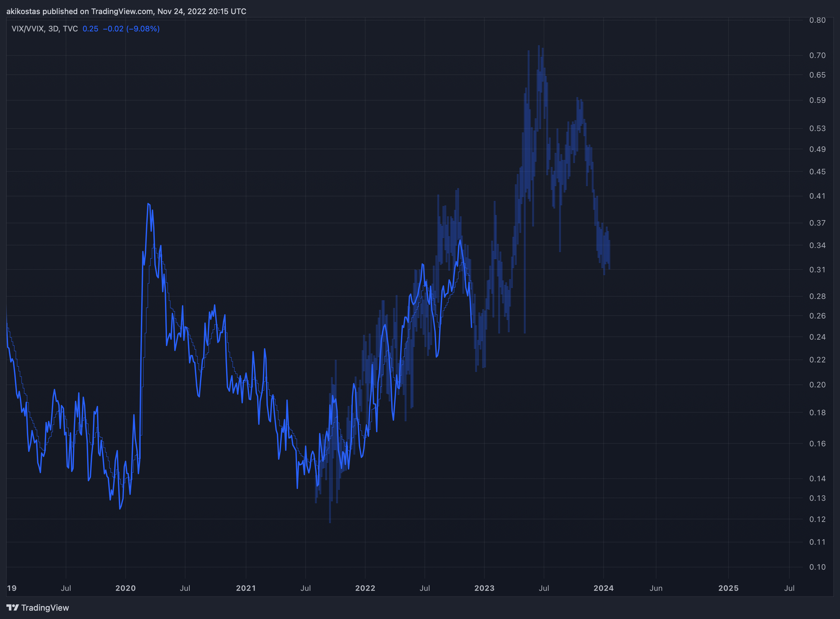The height and width of the screenshot is (619, 840).
Task: Click the 2023 label on time axis
Action: coord(484,588)
